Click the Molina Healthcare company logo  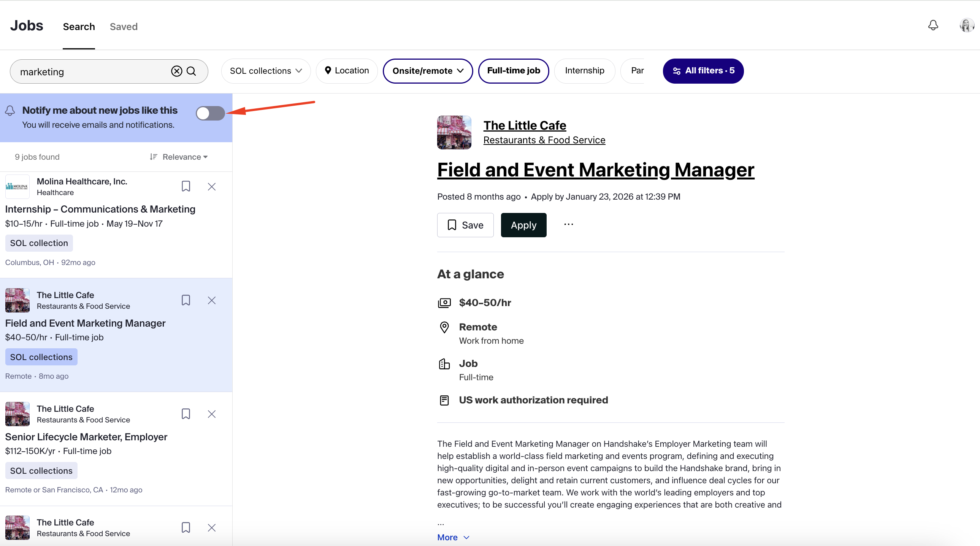coord(17,187)
